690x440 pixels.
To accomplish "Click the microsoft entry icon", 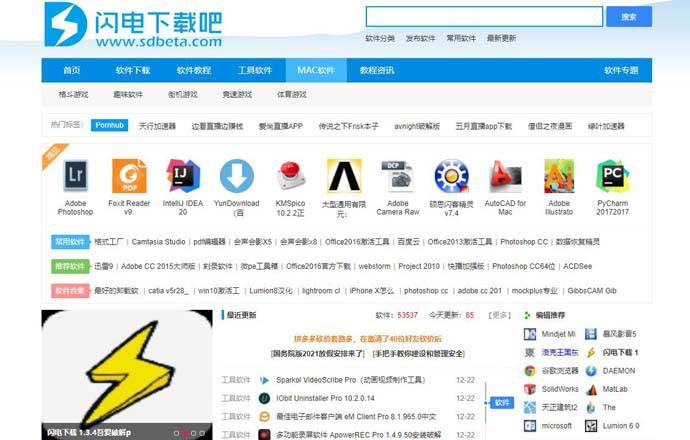I will point(530,426).
